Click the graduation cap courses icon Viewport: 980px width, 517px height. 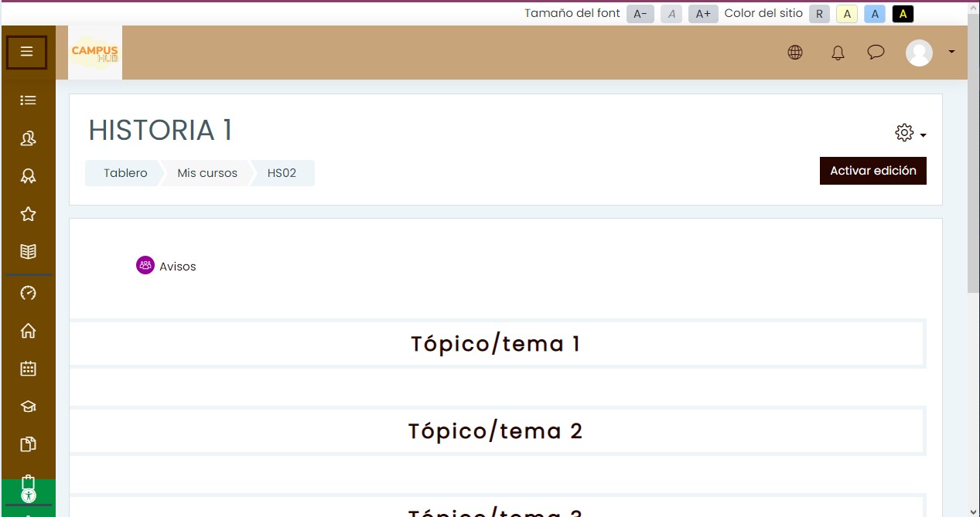pos(28,406)
